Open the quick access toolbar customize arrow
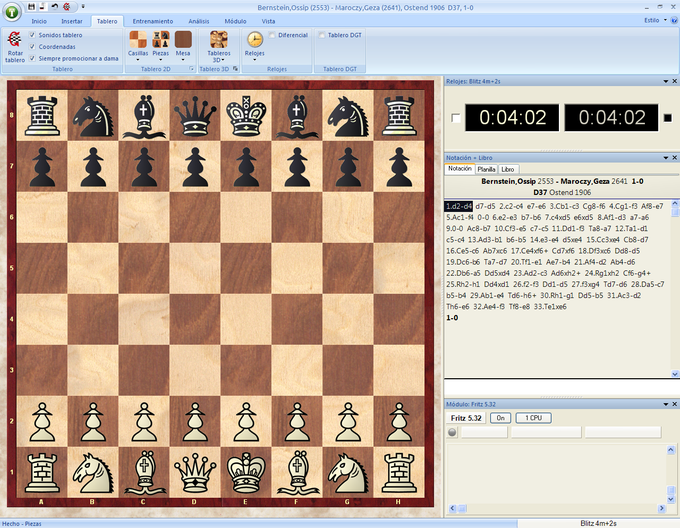Viewport: 680px width, 528px height. tap(83, 7)
